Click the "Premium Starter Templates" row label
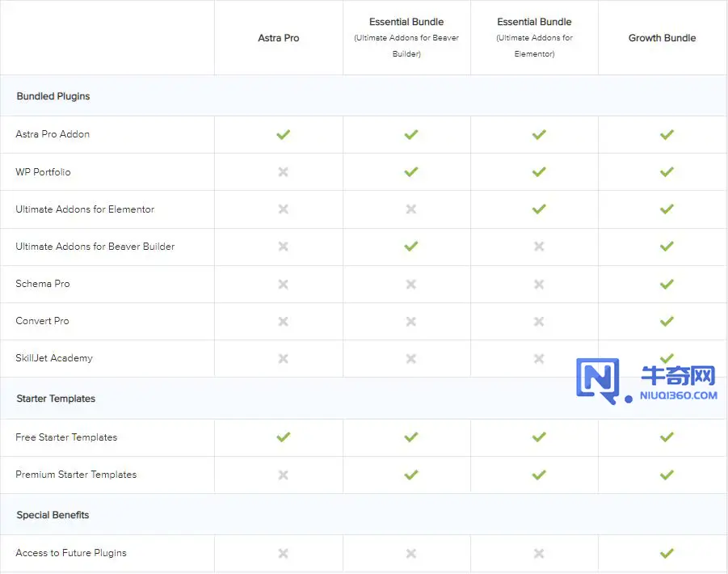Viewport: 728px width, 574px height. click(x=76, y=475)
